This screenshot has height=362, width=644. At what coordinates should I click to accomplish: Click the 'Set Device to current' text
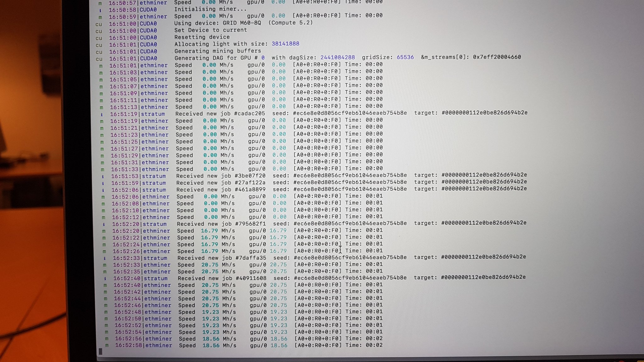coord(211,30)
